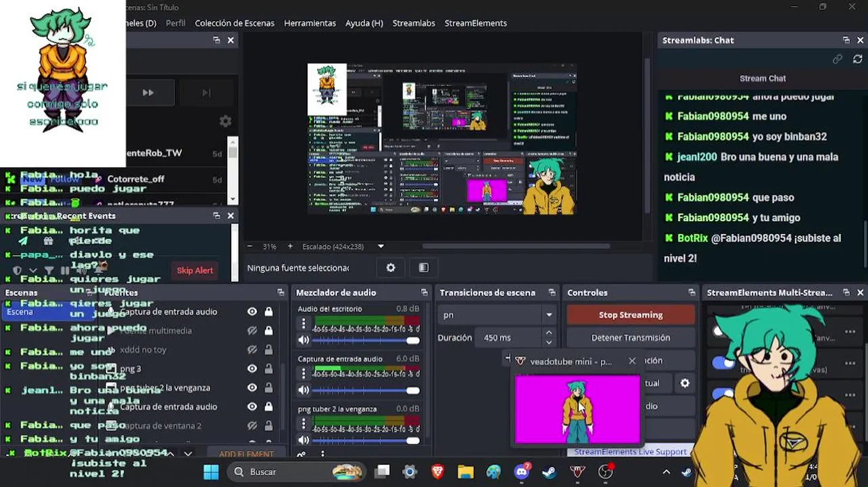Open the Windows Start menu
Screen dimensions: 868x487
click(x=211, y=471)
